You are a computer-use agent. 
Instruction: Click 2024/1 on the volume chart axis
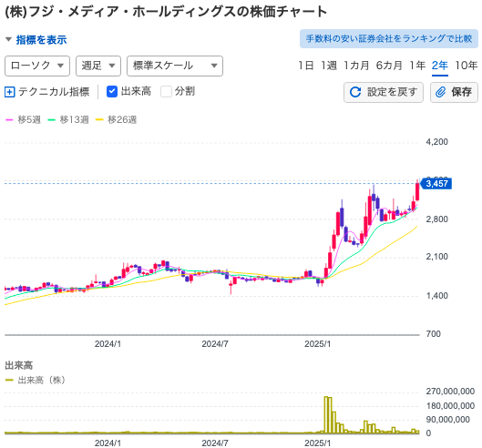pos(108,443)
